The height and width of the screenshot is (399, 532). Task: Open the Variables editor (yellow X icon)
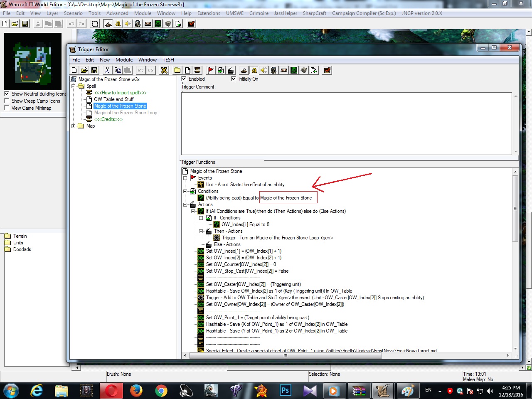click(164, 70)
